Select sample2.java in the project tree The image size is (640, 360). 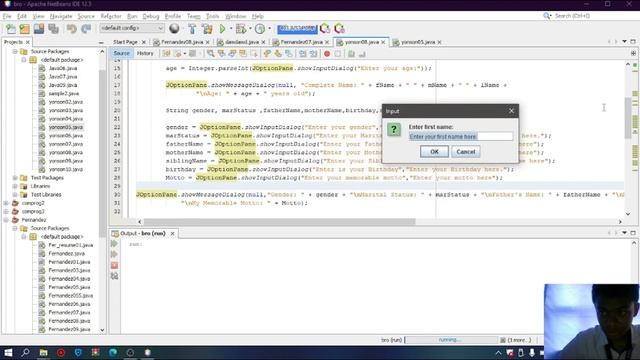[64, 93]
